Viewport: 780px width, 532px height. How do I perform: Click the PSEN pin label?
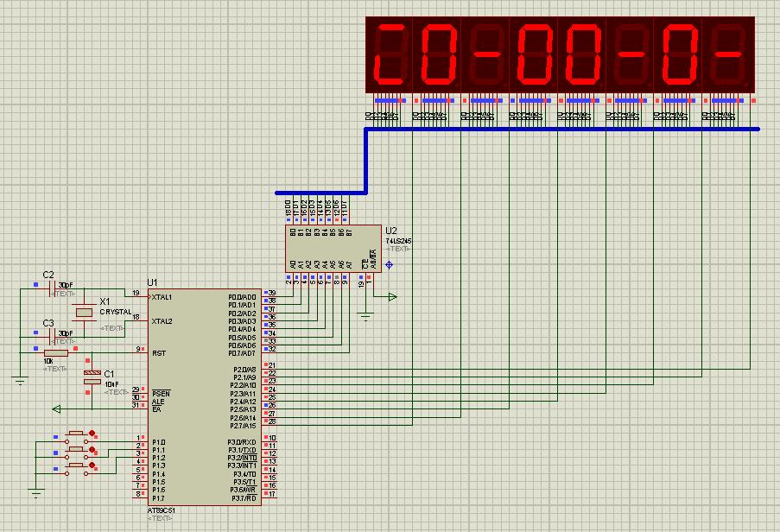coord(161,394)
